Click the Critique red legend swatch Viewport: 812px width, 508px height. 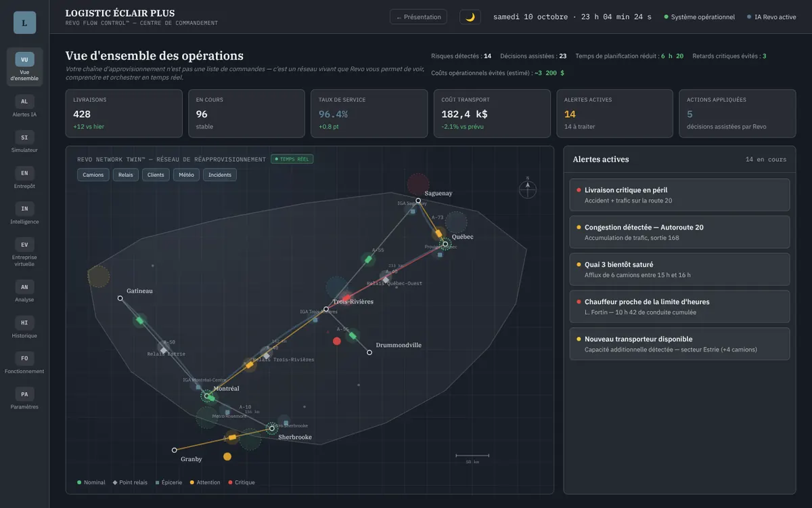click(230, 482)
